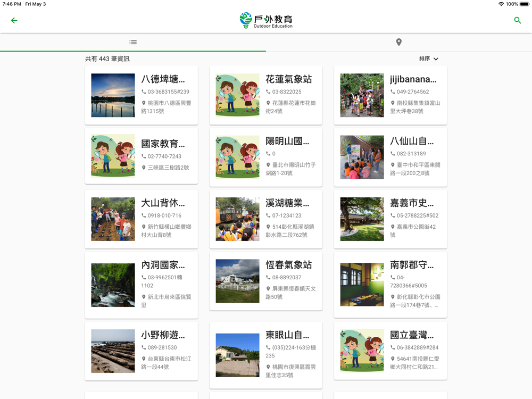Click the 戶外教育 Outdoor Education logo
Screen dimensions: 532x399
pos(266,20)
